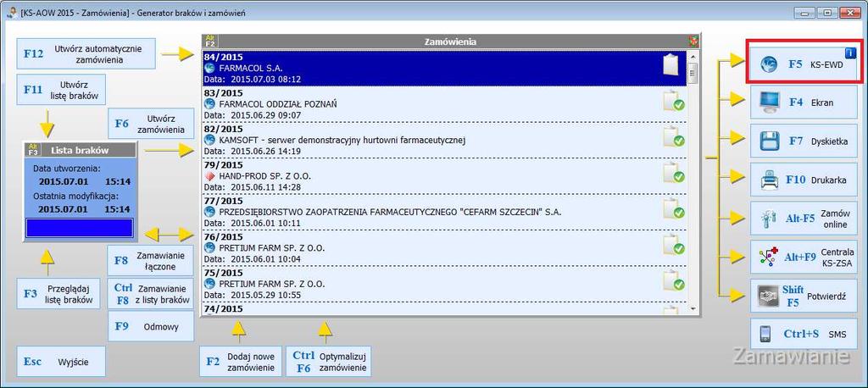Click confirmed clipboard icon of order 83/2015

click(674, 100)
